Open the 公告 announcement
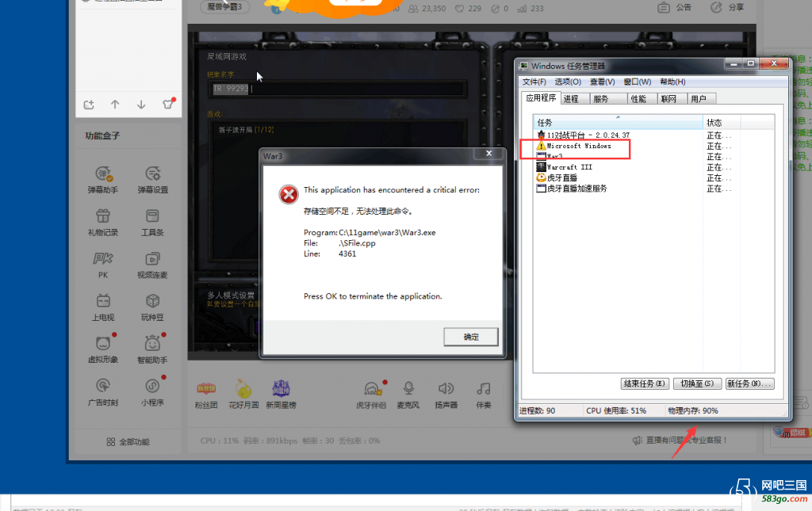The width and height of the screenshot is (812, 511). 674,8
